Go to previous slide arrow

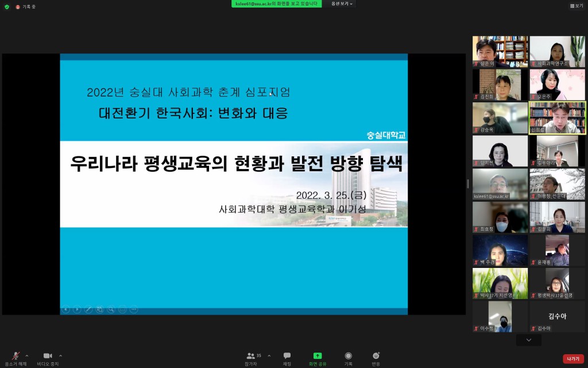[65, 309]
